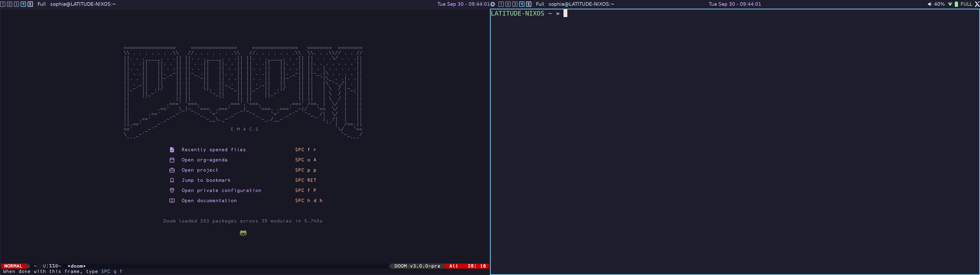This screenshot has height=275, width=980.
Task: Click the wifi signal icon in status bar
Action: (950, 4)
